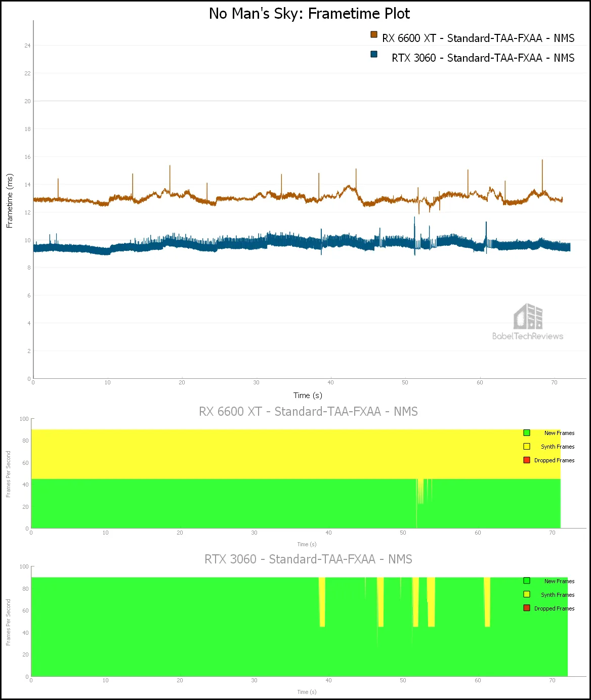Image resolution: width=591 pixels, height=700 pixels.
Task: Click the 70 tick on frametime plot time axis
Action: (x=554, y=382)
